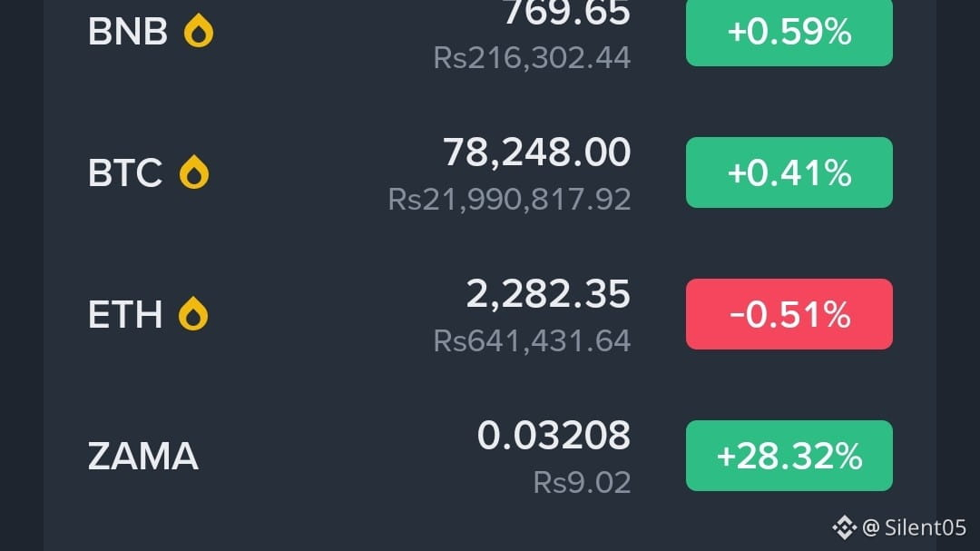Viewport: 980px width, 551px height.
Task: Tap the flame icon next to BTC
Action: [194, 172]
